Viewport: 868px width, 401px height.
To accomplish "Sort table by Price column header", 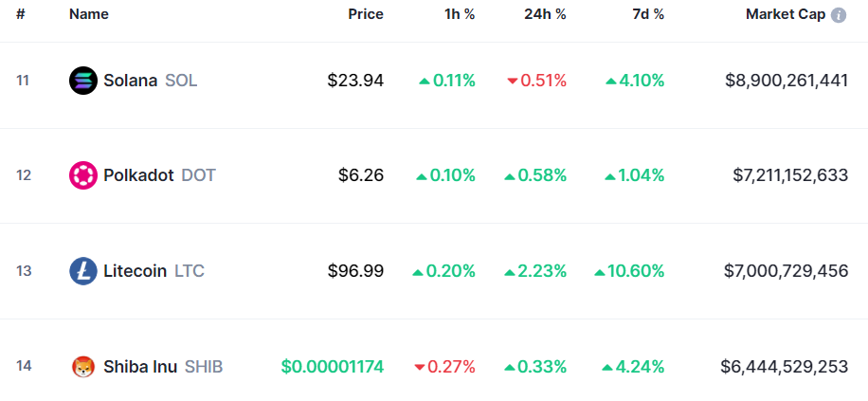I will coord(366,14).
